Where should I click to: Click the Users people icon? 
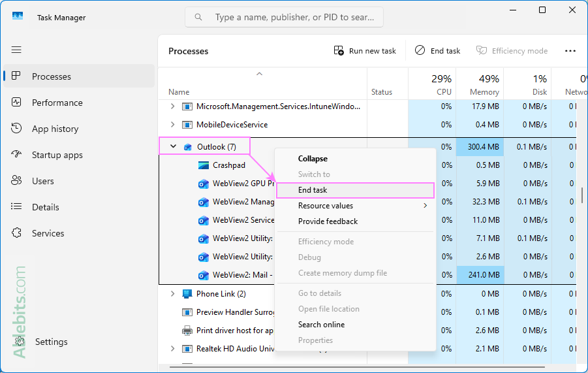pos(16,180)
